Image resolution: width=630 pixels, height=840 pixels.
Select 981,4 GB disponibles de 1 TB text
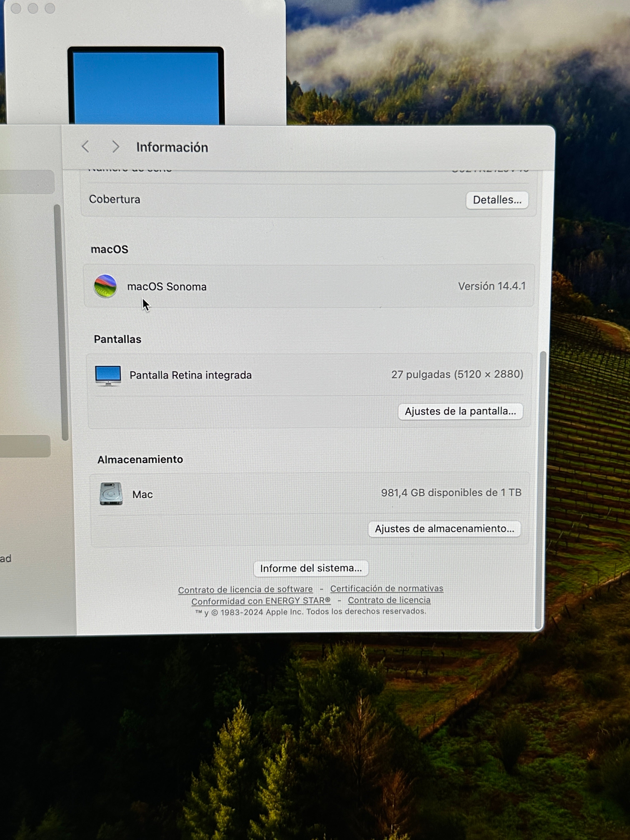click(451, 492)
